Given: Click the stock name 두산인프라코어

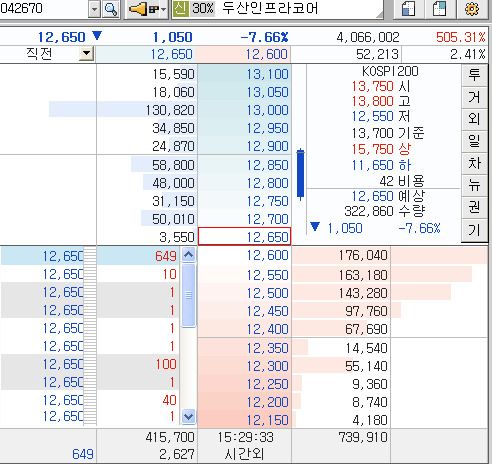Looking at the screenshot, I should 270,9.
